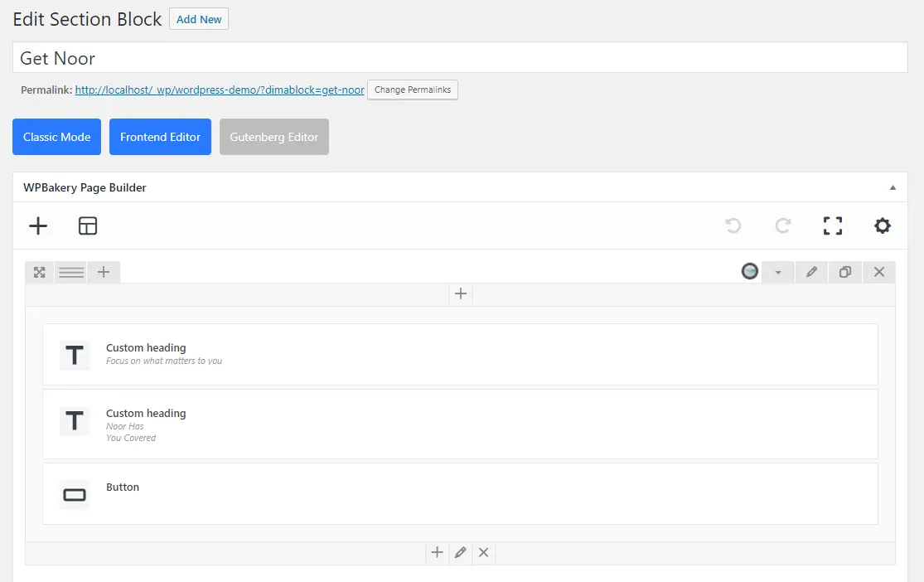Click the title field containing 'Get Noor'
The image size is (924, 582).
460,58
